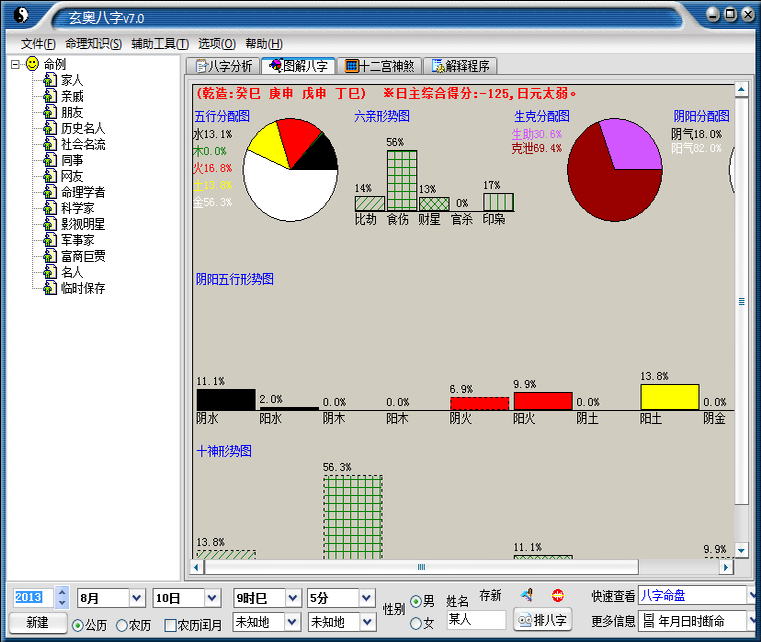Click the 临时保存 folder icon

50,288
